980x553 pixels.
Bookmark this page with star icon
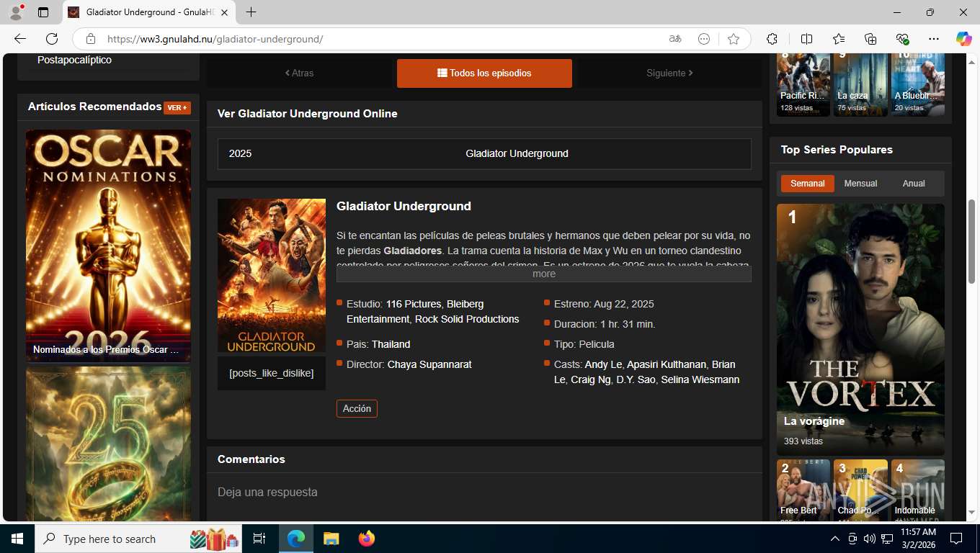(734, 39)
